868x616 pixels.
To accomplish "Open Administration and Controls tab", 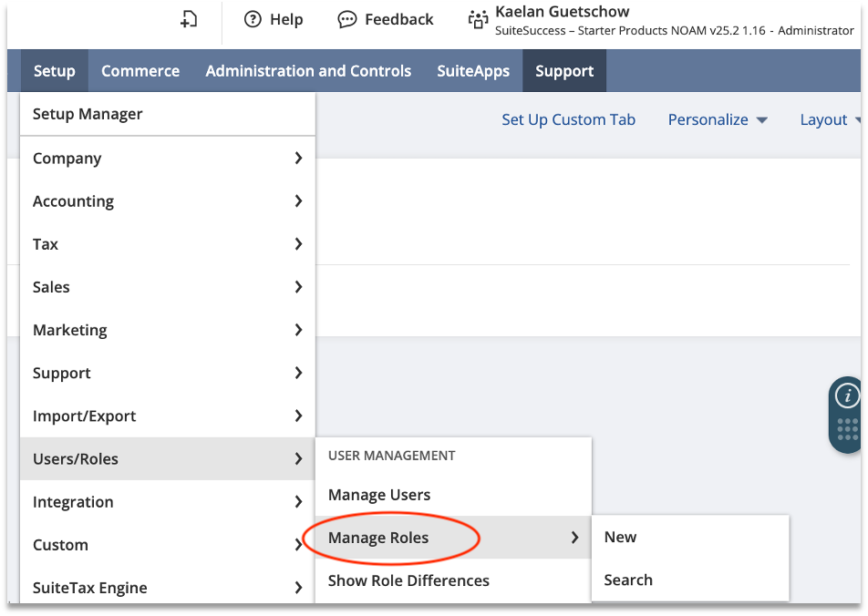I will point(308,71).
